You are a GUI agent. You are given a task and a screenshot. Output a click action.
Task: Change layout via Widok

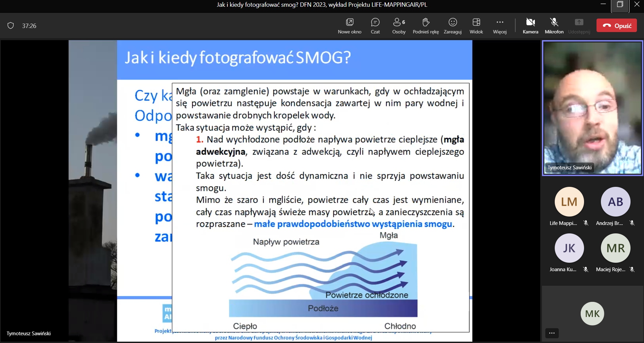[476, 26]
